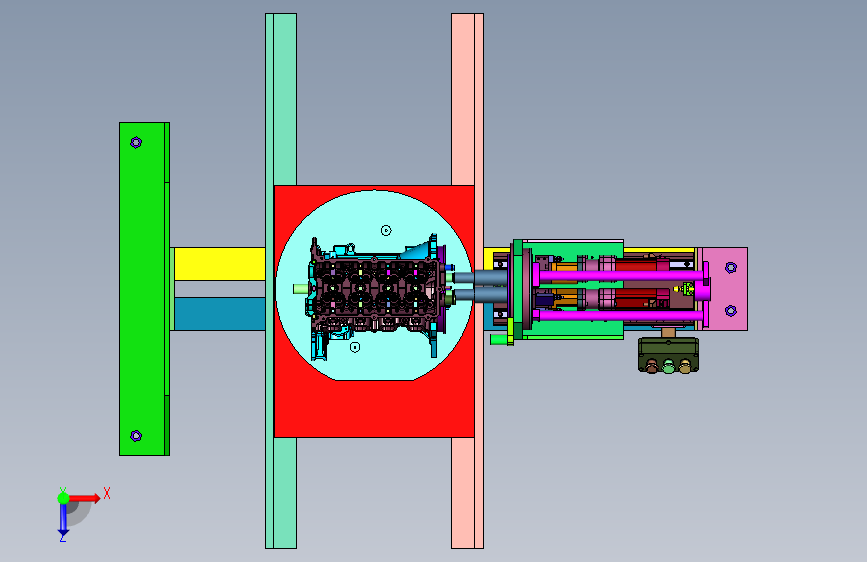This screenshot has height=562, width=867.
Task: Click the green Y axis dot on triad
Action: [x=63, y=498]
